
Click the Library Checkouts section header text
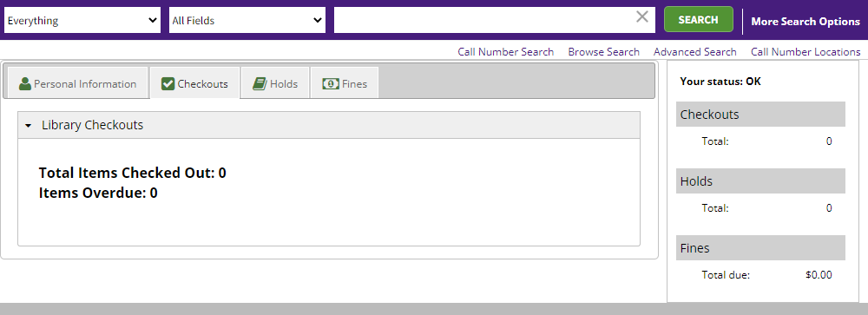93,125
